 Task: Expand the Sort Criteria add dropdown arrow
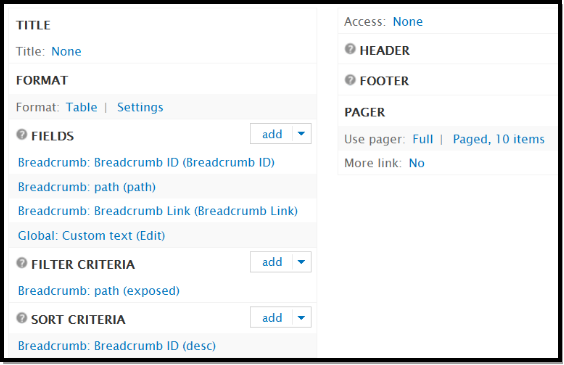pos(301,318)
